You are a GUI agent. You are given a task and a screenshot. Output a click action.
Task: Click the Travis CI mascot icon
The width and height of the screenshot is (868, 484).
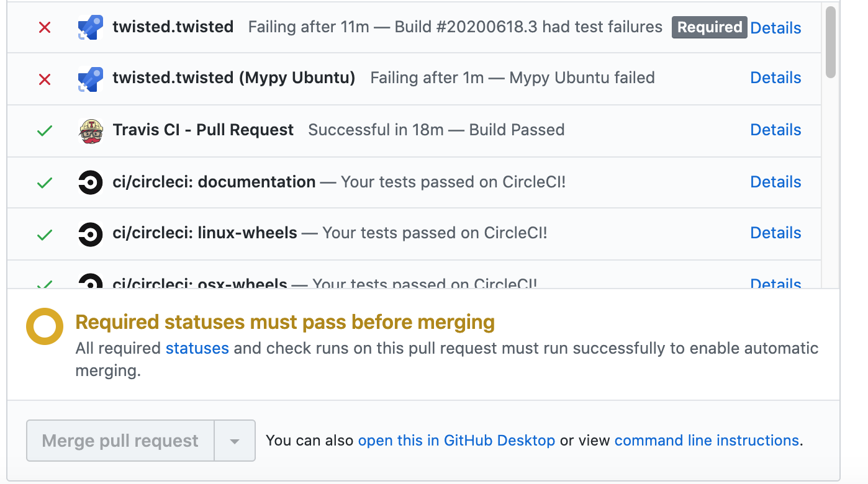point(91,130)
